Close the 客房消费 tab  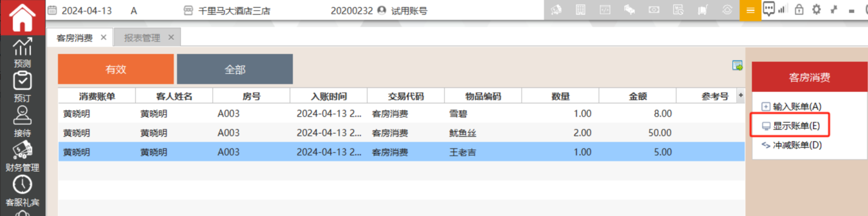pos(103,38)
